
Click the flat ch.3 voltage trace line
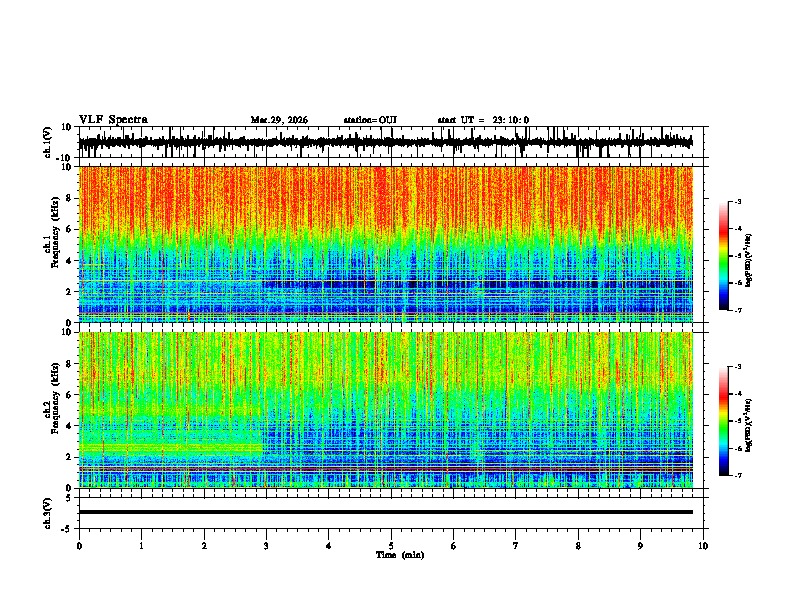click(385, 512)
